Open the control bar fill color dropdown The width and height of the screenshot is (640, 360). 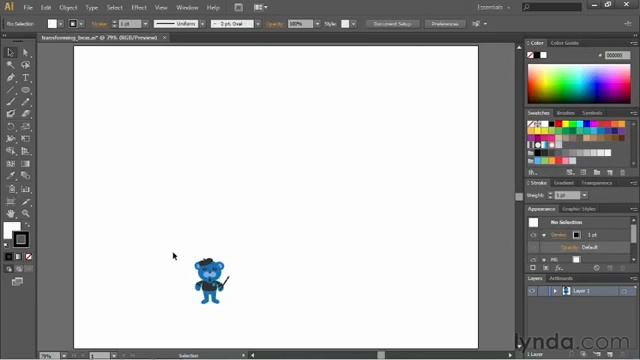pos(61,24)
